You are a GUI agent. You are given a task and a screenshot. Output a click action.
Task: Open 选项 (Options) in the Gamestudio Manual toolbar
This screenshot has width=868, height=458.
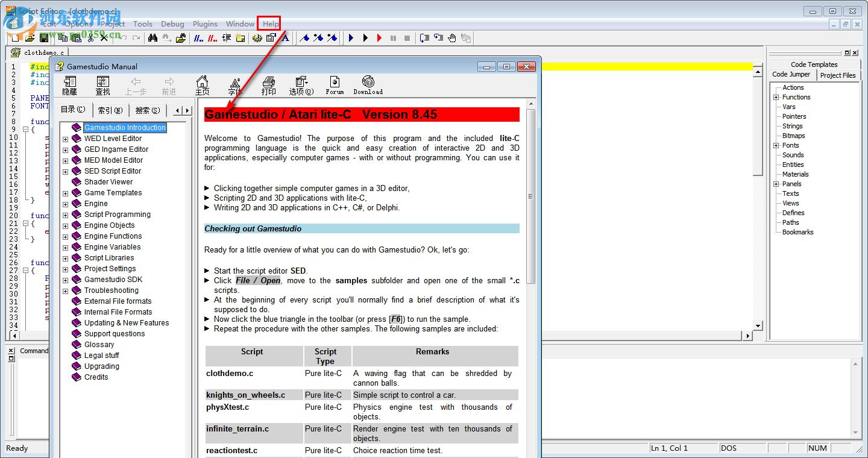coord(301,86)
